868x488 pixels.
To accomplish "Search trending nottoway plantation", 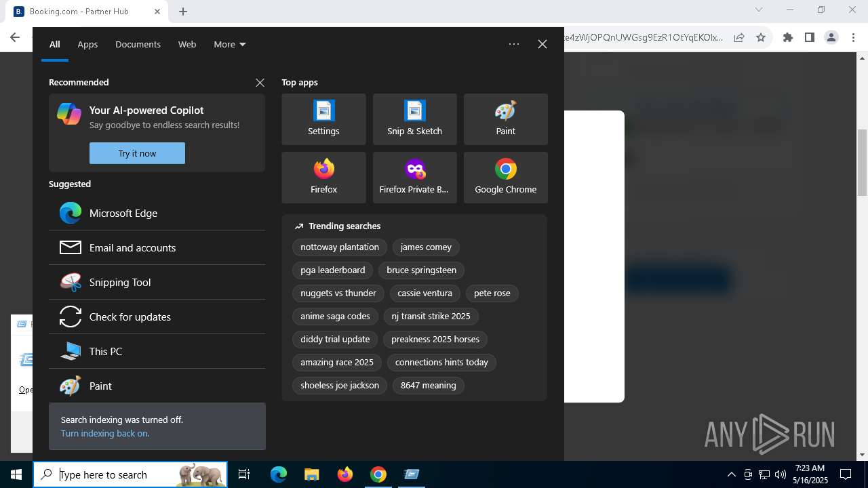I will pyautogui.click(x=340, y=247).
